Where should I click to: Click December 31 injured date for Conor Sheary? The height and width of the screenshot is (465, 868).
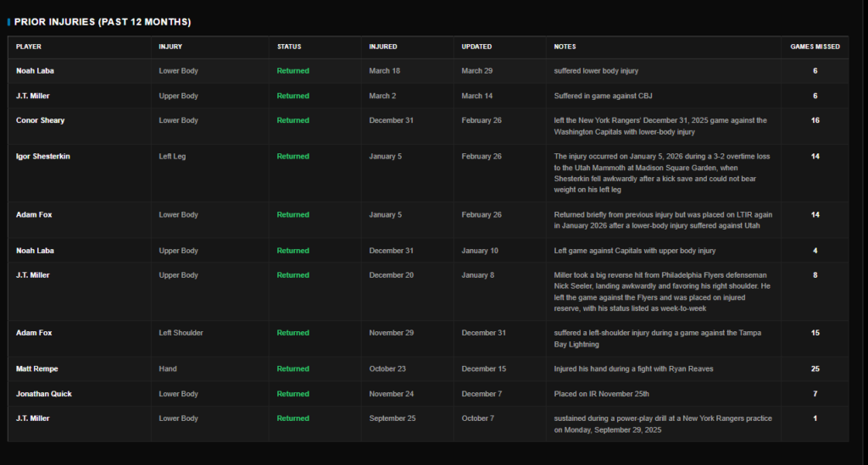392,120
